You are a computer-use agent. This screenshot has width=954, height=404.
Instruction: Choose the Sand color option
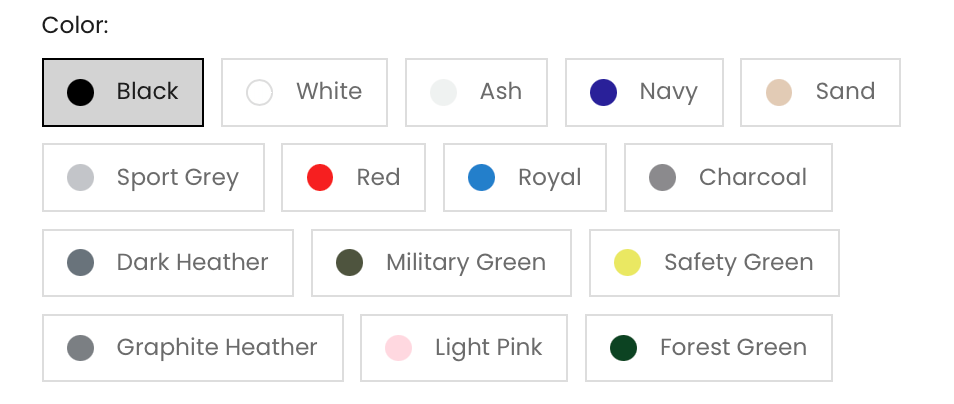click(820, 92)
